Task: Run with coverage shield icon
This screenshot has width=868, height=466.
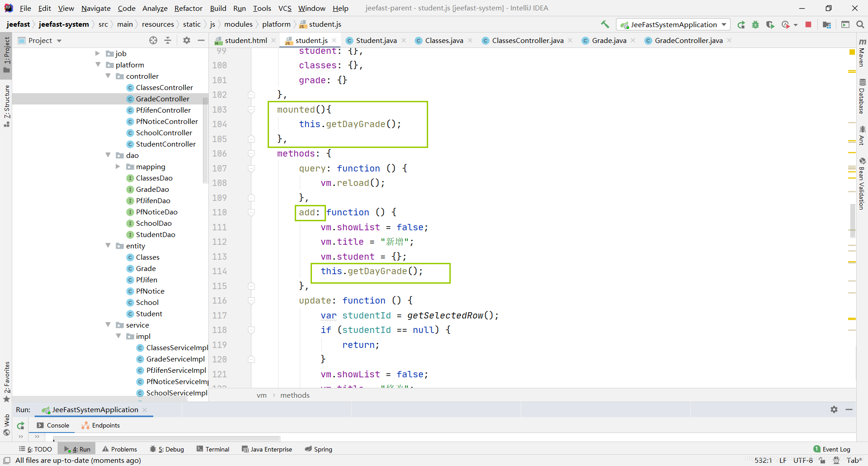Action: (x=770, y=25)
